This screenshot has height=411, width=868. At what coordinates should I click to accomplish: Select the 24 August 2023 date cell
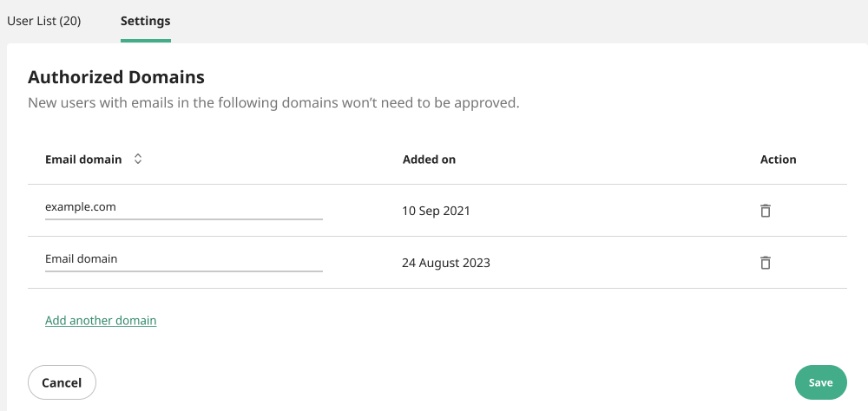pos(446,263)
